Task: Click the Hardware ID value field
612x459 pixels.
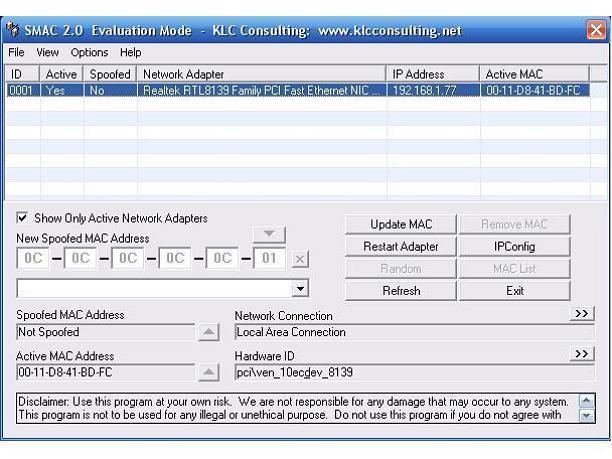Action: (415, 372)
